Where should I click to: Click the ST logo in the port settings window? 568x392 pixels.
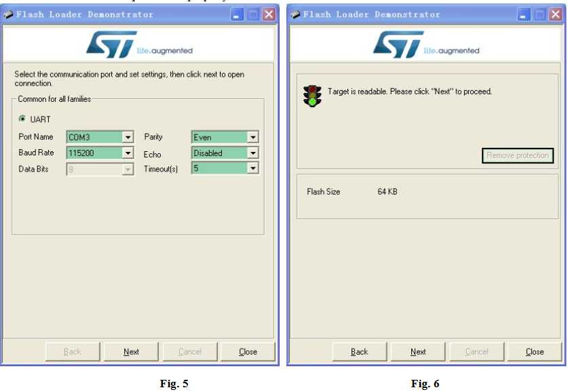[x=140, y=44]
